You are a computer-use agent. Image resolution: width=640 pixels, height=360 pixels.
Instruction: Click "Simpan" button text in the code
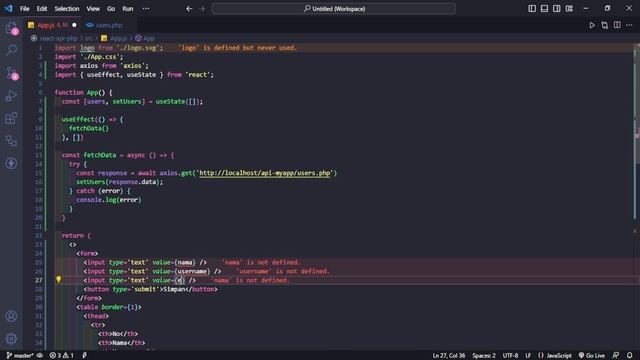pos(174,289)
